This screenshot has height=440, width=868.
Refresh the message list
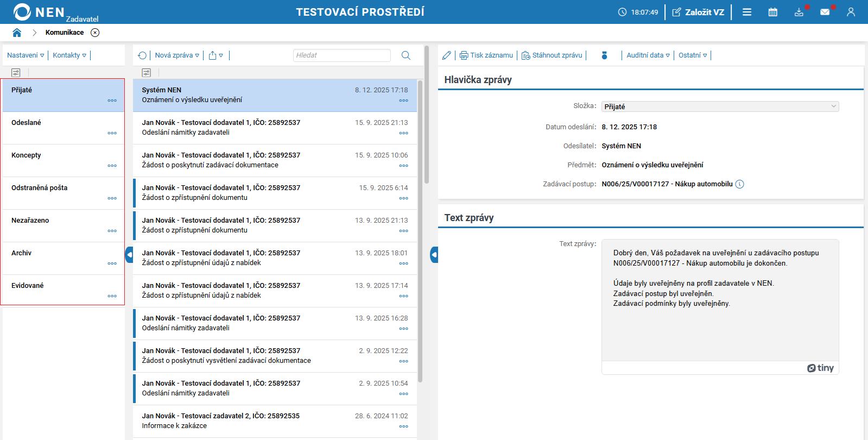[142, 55]
